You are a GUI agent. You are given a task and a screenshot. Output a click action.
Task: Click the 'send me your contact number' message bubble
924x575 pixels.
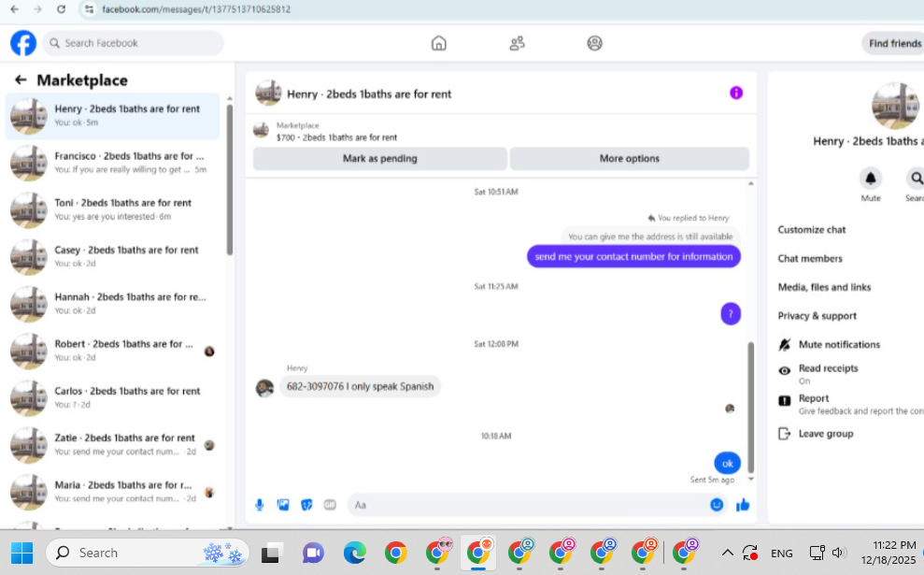point(633,256)
